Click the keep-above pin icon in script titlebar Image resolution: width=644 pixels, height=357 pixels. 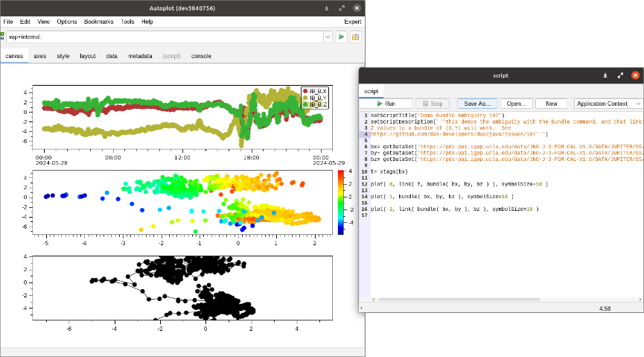[605, 76]
